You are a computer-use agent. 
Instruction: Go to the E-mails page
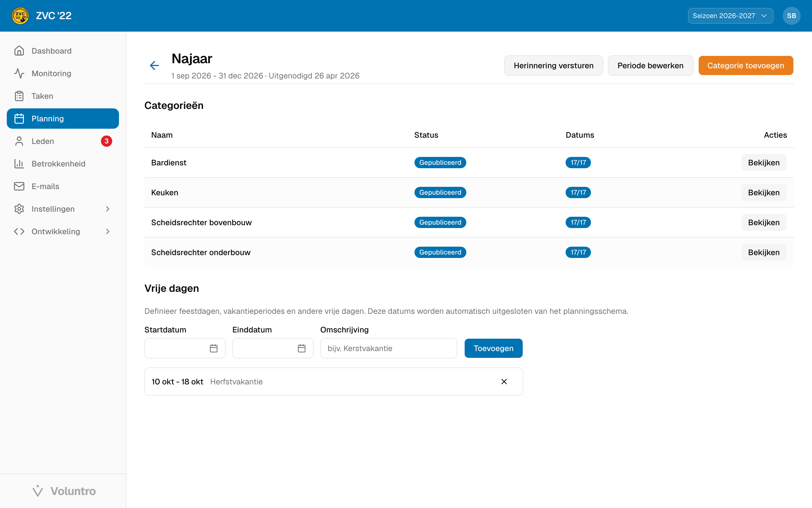point(63,186)
